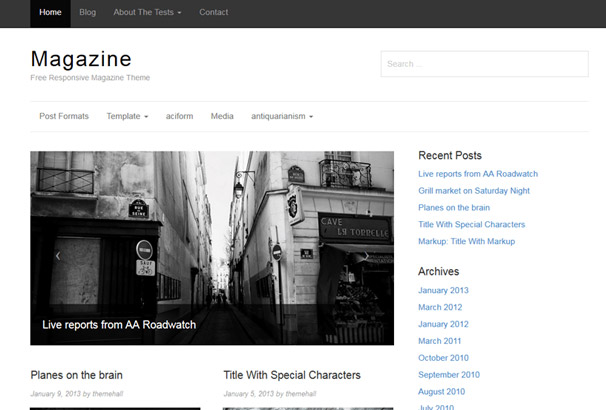Open January 2013 archive
Screen dimensions: 606x410
click(443, 290)
